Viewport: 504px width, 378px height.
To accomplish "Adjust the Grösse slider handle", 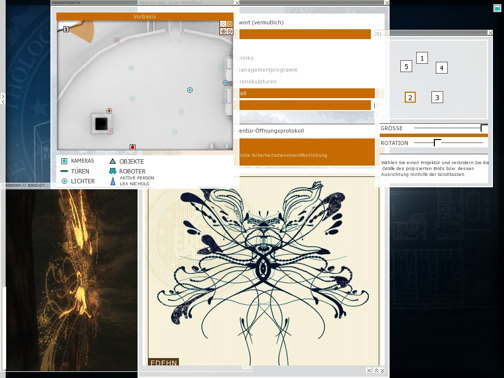I will (x=484, y=128).
